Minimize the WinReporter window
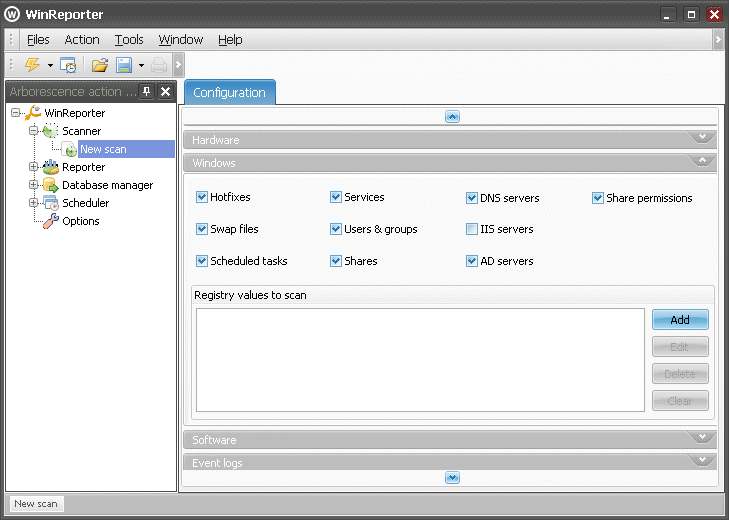Viewport: 729px width, 520px height. pos(667,14)
